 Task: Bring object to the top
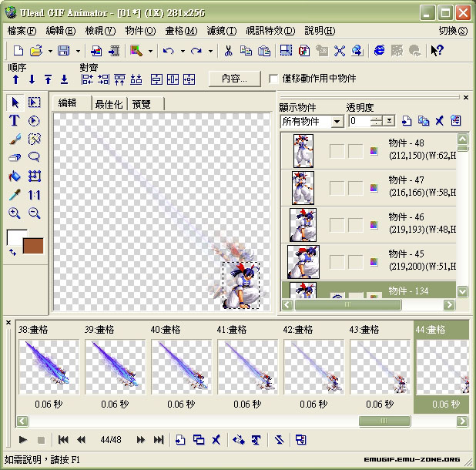[x=48, y=79]
